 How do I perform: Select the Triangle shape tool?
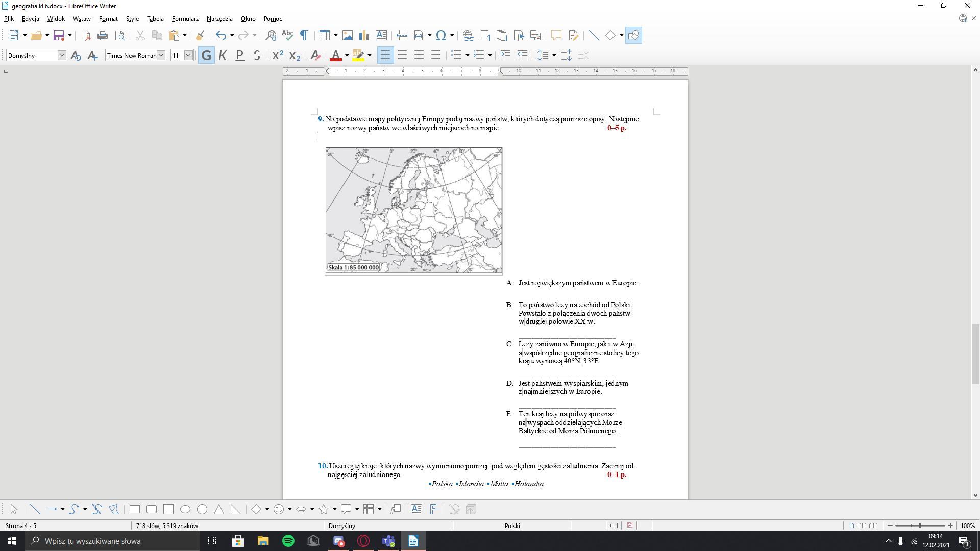pos(219,509)
